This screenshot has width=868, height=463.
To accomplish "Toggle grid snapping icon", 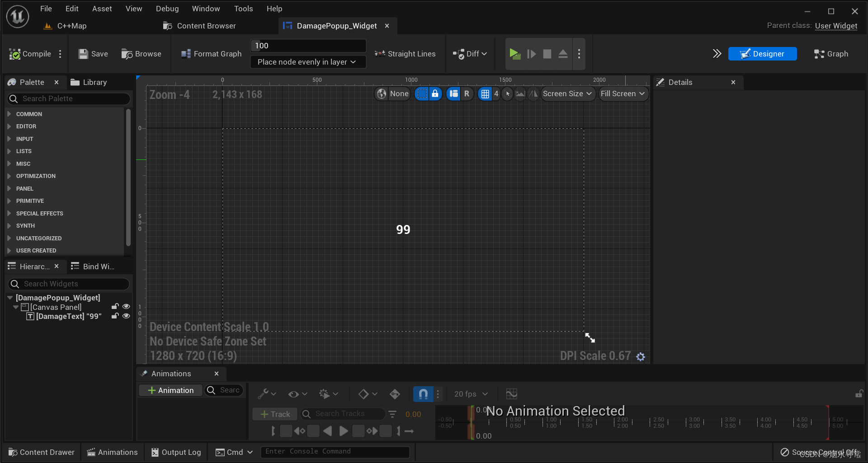I will (485, 94).
